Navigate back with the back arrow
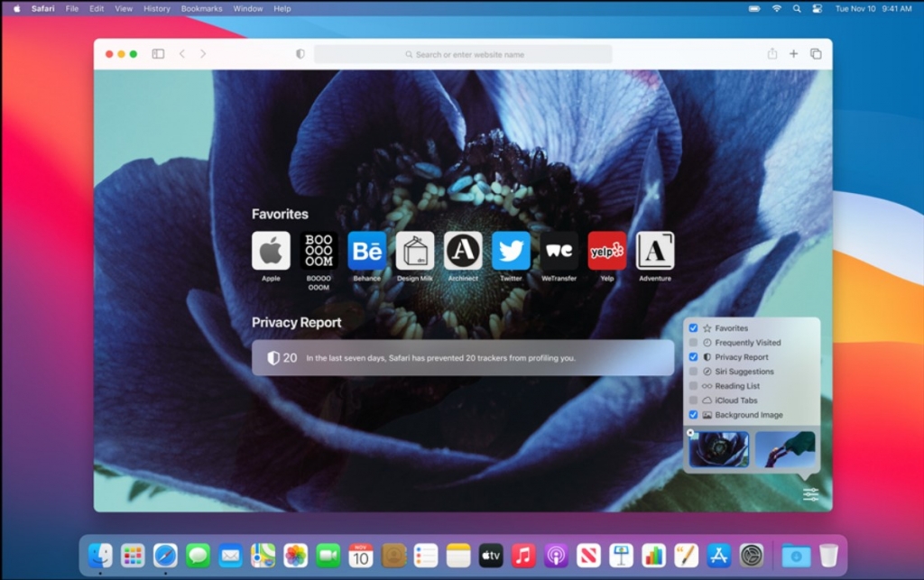This screenshot has width=924, height=580. point(183,53)
